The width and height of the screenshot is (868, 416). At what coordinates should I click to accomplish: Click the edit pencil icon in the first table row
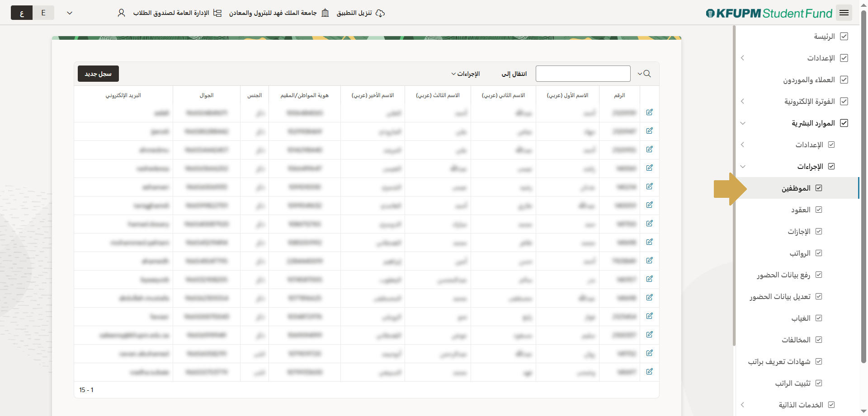point(650,112)
